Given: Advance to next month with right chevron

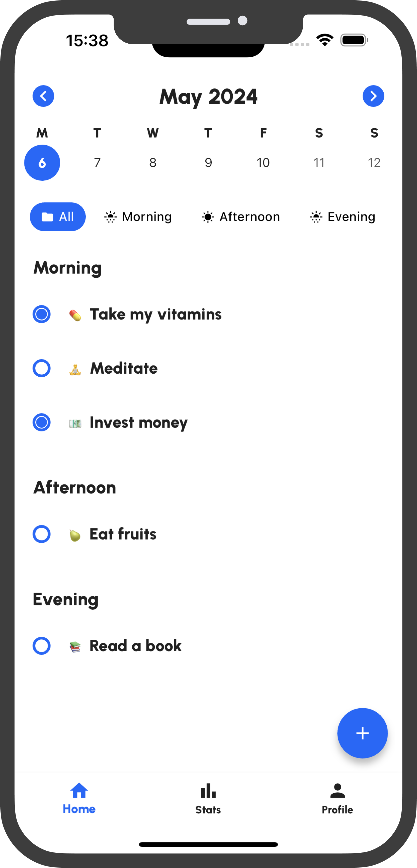Looking at the screenshot, I should pyautogui.click(x=373, y=96).
